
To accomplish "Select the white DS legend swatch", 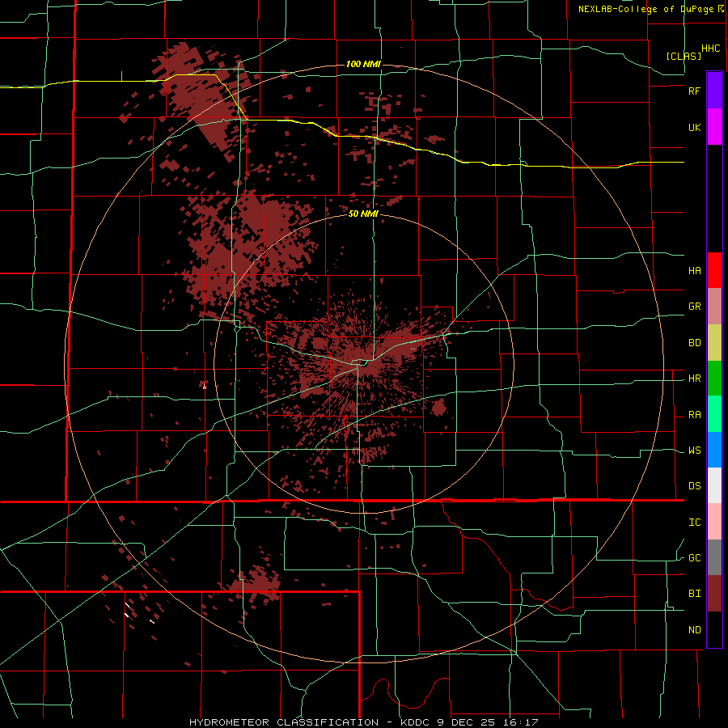I will [x=714, y=485].
